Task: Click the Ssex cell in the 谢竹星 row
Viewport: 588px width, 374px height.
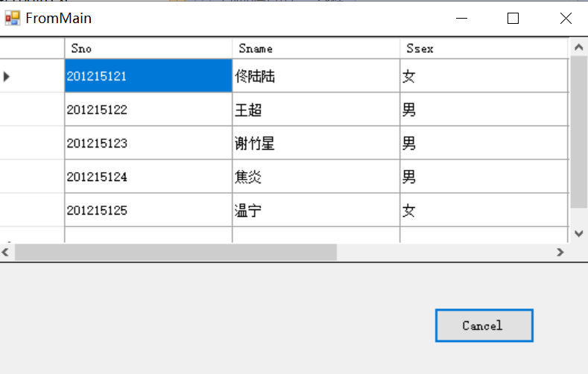Action: (x=484, y=143)
